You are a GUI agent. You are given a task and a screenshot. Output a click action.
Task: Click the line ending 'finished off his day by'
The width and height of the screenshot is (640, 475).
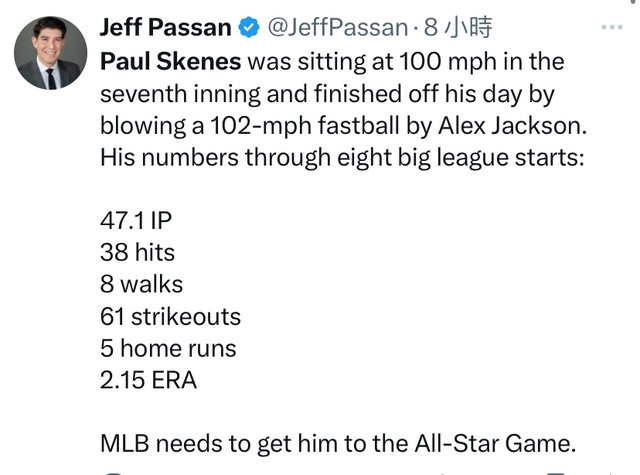point(327,94)
